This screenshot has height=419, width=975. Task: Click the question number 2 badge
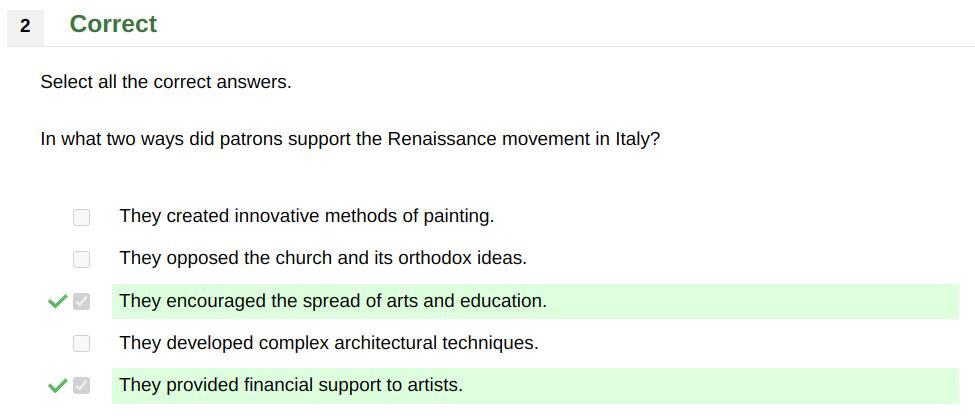point(25,26)
